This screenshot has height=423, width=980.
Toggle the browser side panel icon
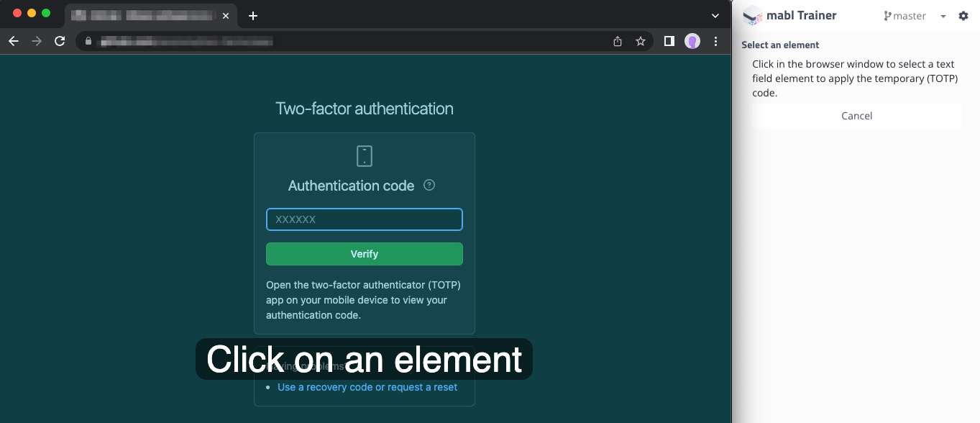[669, 42]
